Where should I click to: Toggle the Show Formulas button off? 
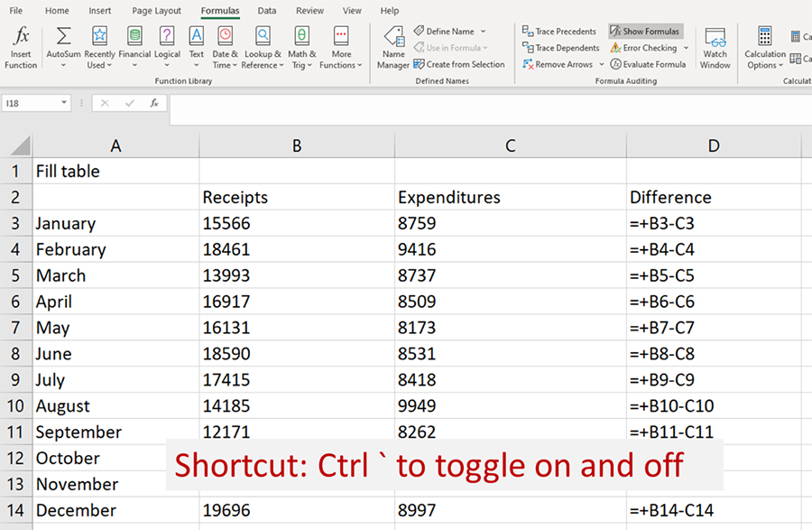tap(645, 32)
